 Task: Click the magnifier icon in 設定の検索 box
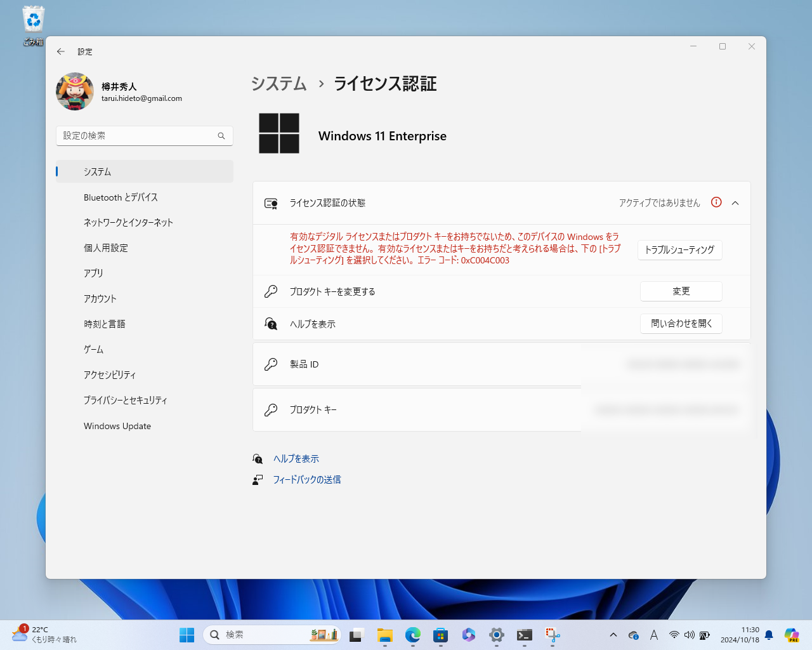pyautogui.click(x=221, y=135)
